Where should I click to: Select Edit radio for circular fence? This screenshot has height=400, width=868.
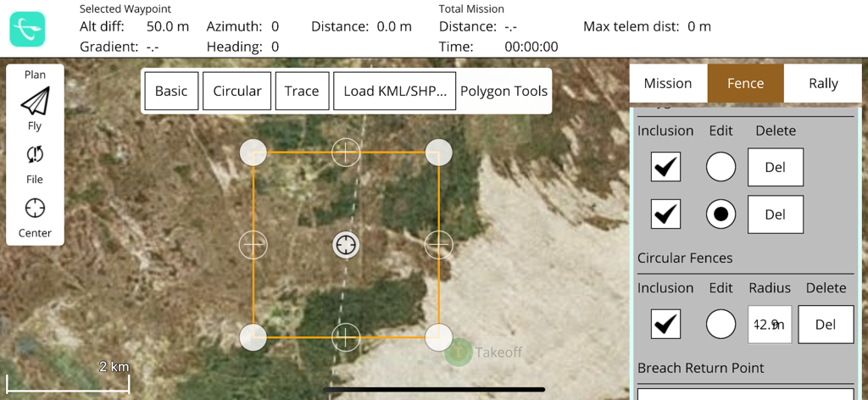coord(721,325)
